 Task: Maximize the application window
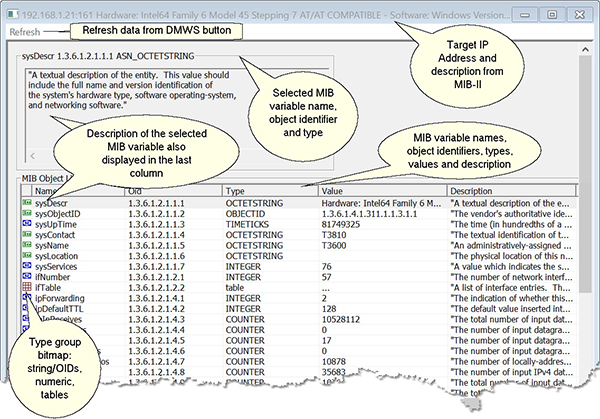(x=550, y=13)
